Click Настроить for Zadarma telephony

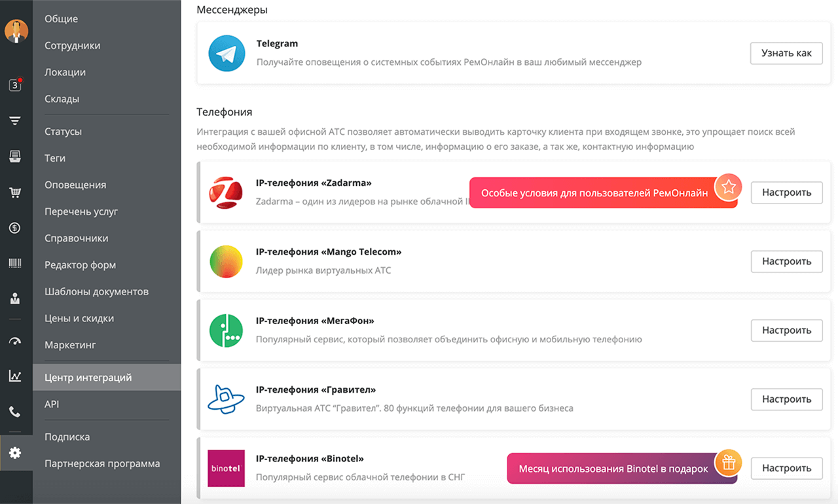786,192
